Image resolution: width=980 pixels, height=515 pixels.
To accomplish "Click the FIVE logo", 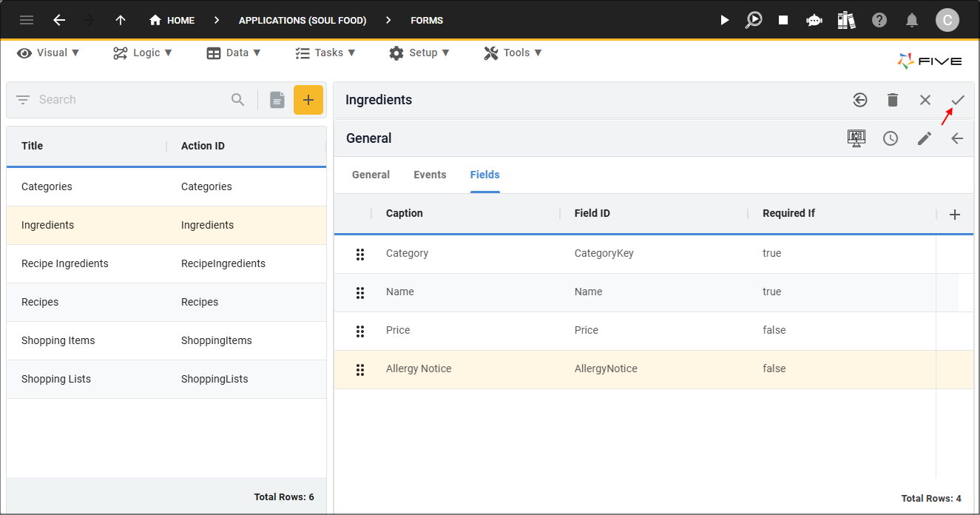I will click(x=930, y=61).
